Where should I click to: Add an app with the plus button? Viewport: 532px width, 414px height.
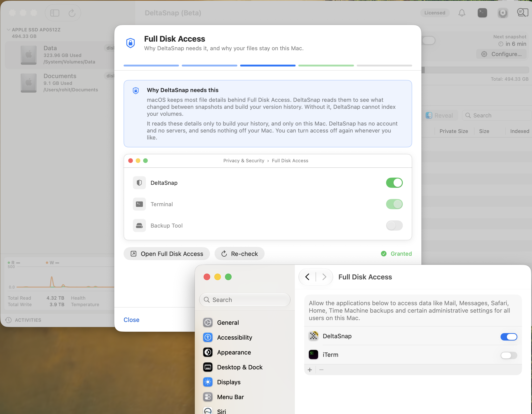pos(310,370)
